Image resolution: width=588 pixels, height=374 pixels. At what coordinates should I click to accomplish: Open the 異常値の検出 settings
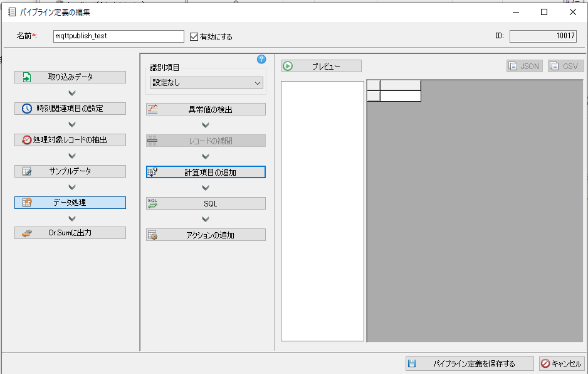point(206,109)
